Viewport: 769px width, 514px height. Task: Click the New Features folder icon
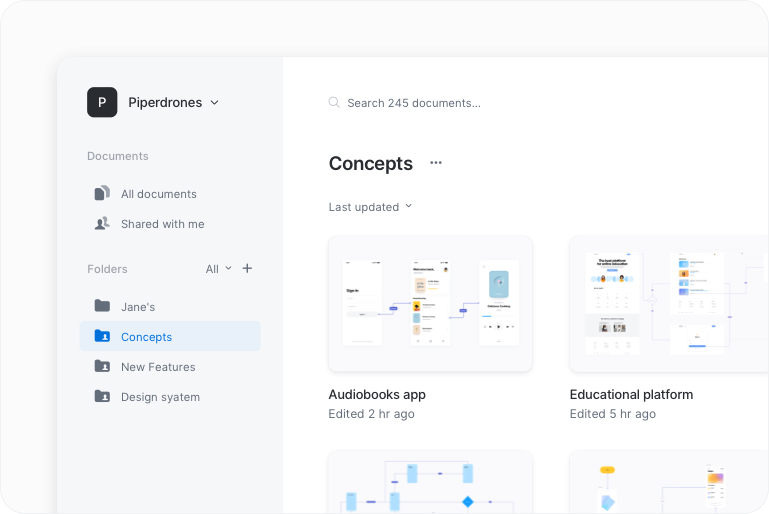(x=102, y=366)
